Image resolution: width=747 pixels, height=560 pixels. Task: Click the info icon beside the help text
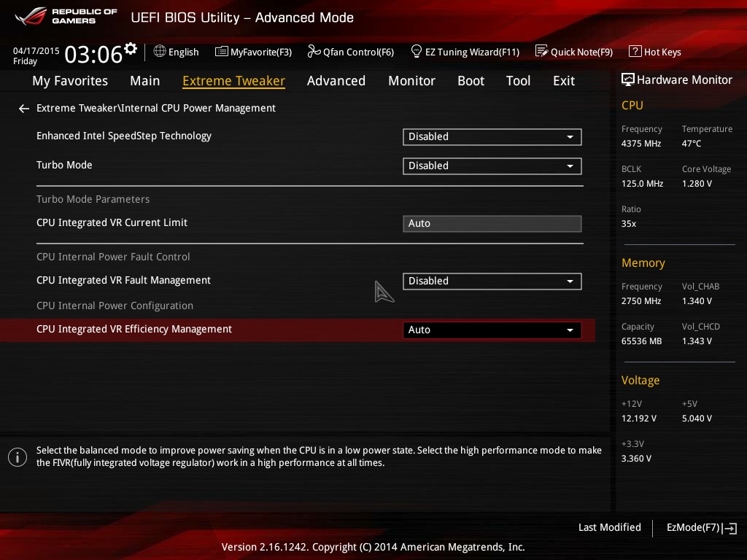[18, 457]
